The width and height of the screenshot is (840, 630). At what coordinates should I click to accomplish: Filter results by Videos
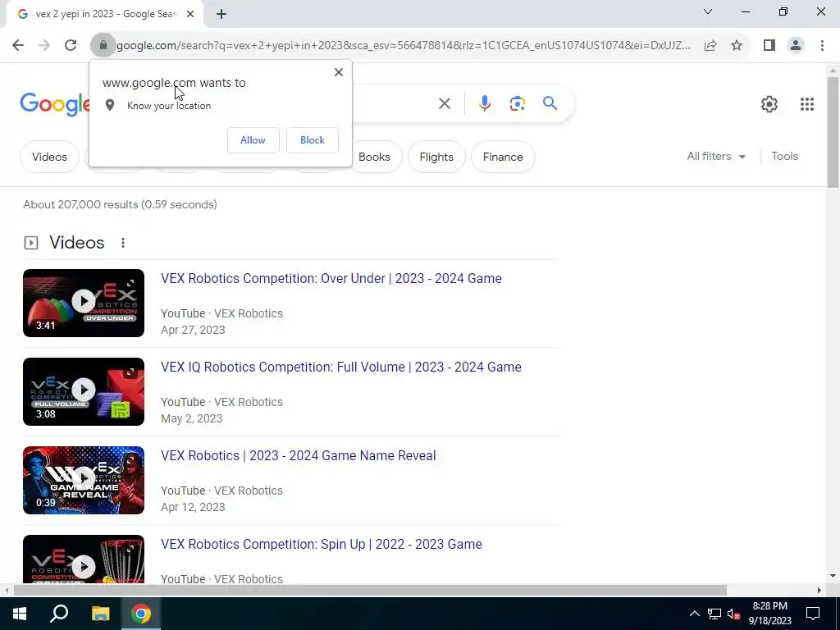point(49,157)
